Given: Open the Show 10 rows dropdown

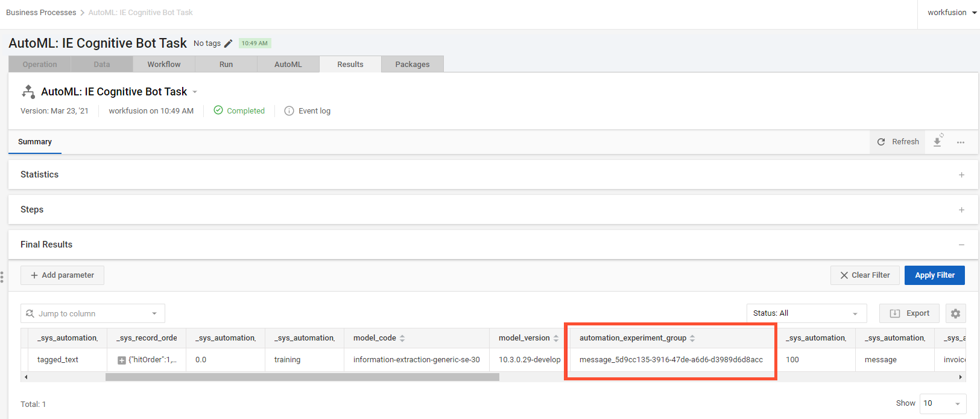Looking at the screenshot, I should [x=943, y=403].
